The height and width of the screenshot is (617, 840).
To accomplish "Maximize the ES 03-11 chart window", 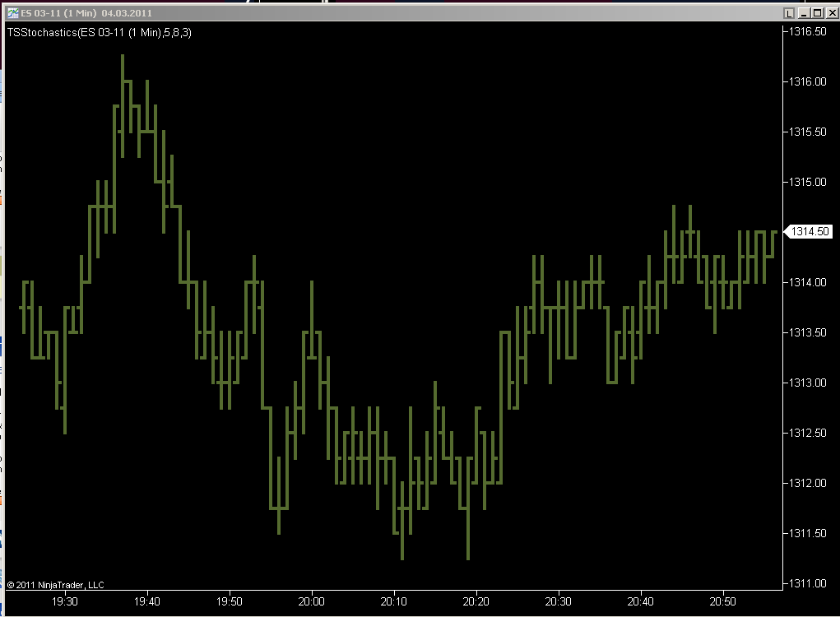I will pos(817,13).
